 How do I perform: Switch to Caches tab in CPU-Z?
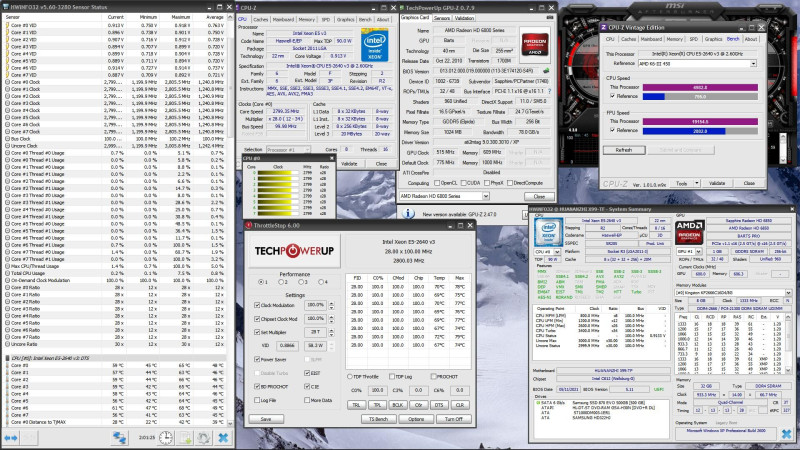(x=260, y=19)
